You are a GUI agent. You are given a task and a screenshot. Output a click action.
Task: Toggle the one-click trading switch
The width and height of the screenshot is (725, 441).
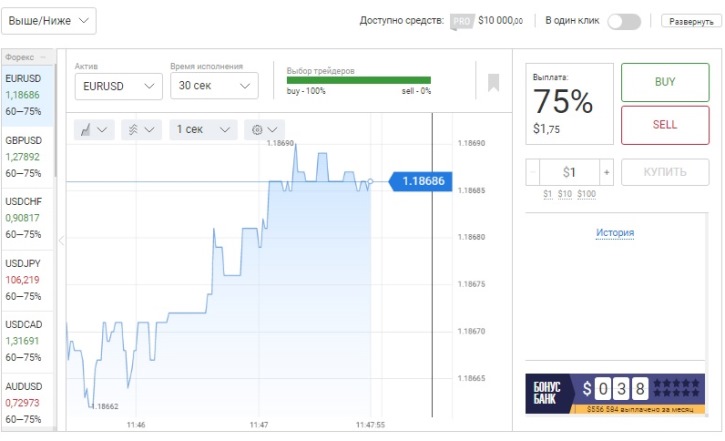click(623, 21)
